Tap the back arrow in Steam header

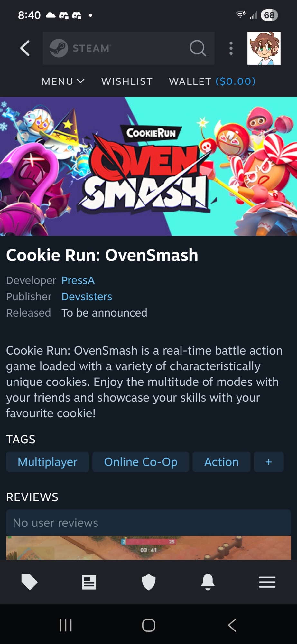pos(25,48)
